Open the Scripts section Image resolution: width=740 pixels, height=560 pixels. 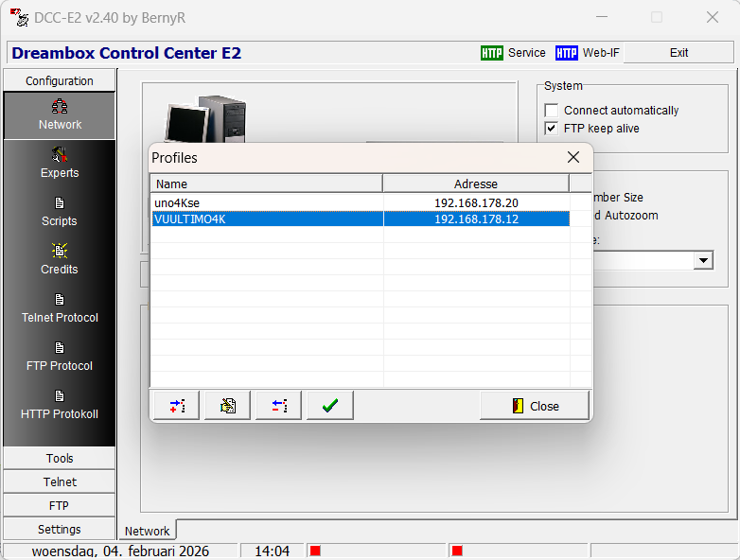point(60,212)
